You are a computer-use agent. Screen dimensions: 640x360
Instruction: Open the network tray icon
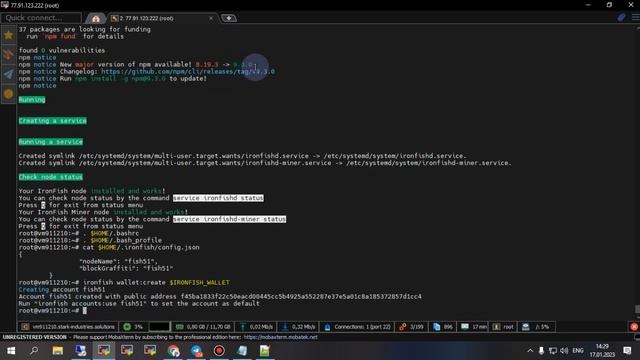click(x=553, y=351)
